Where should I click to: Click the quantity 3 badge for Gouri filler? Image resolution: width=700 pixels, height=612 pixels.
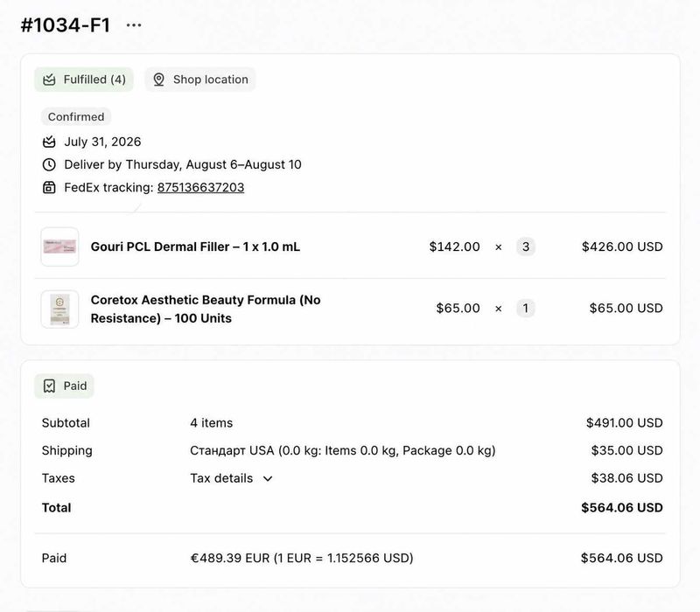tap(526, 247)
